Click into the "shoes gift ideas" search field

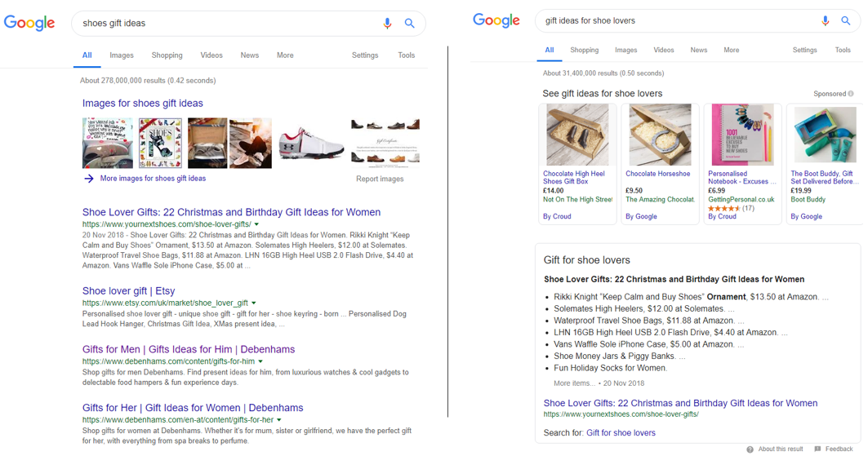[220, 24]
